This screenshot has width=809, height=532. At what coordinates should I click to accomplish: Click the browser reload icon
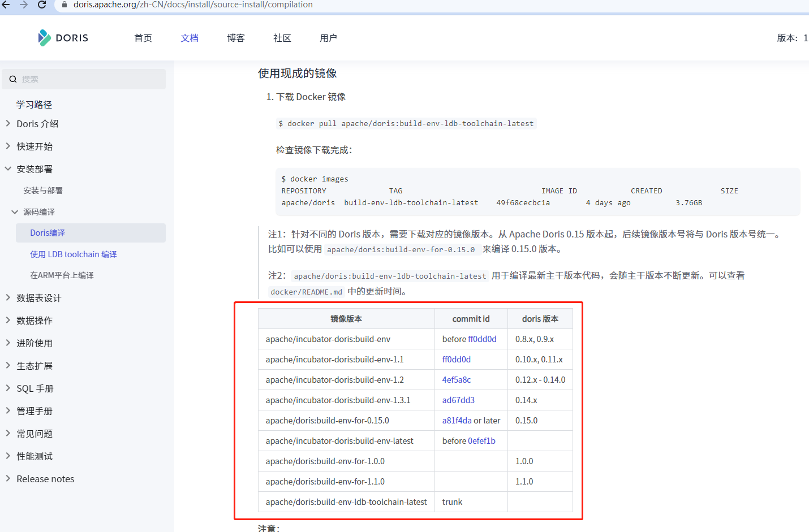(42, 5)
